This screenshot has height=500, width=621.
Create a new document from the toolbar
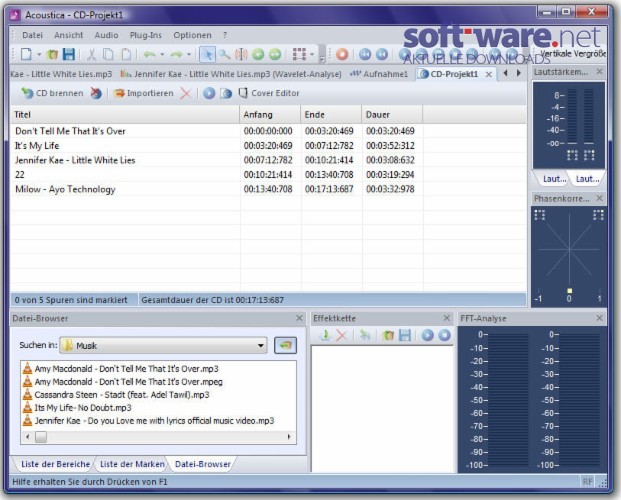[x=26, y=54]
